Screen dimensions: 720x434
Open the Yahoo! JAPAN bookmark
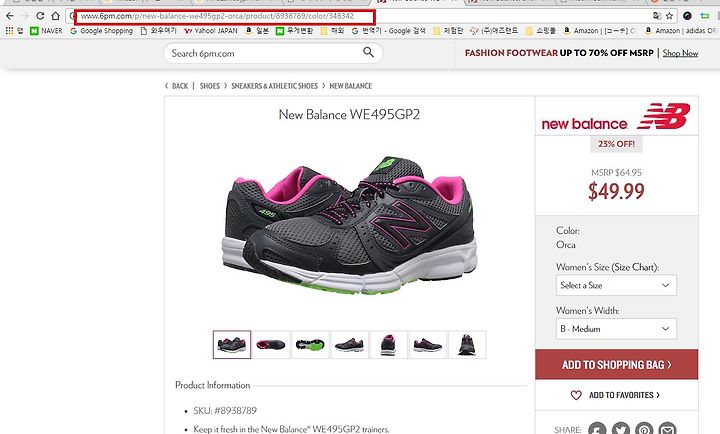(x=211, y=31)
